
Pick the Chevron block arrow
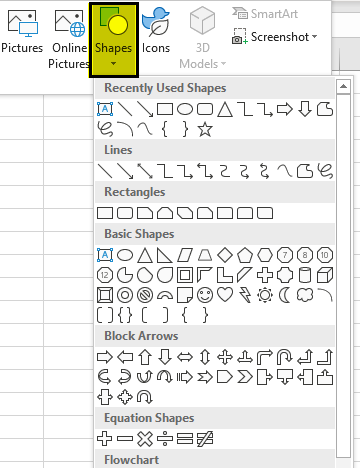245,377
